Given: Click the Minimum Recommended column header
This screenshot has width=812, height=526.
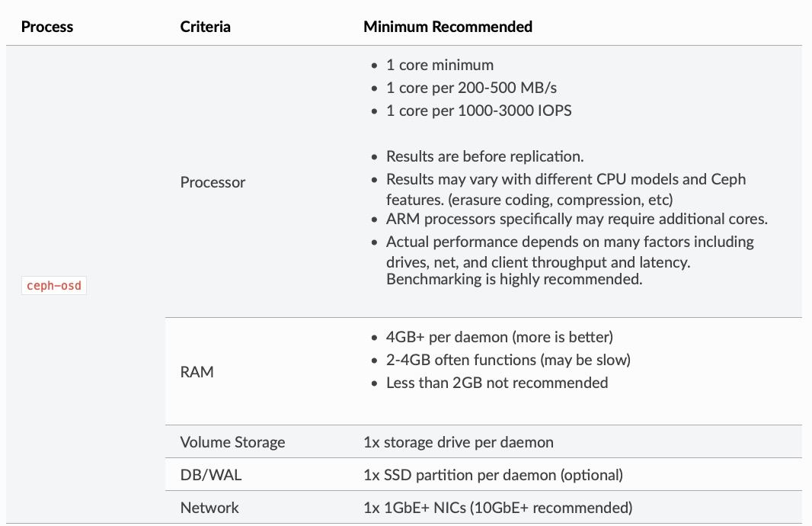Looking at the screenshot, I should [x=448, y=27].
